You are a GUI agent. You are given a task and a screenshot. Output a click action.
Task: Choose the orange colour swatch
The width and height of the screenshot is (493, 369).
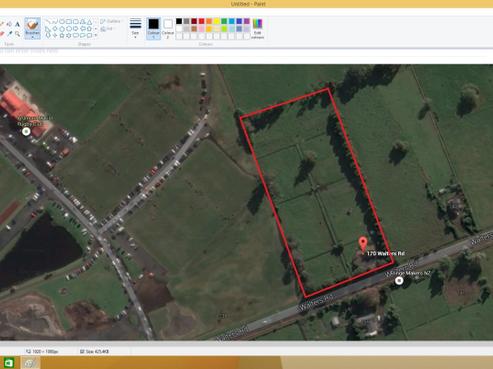[209, 21]
